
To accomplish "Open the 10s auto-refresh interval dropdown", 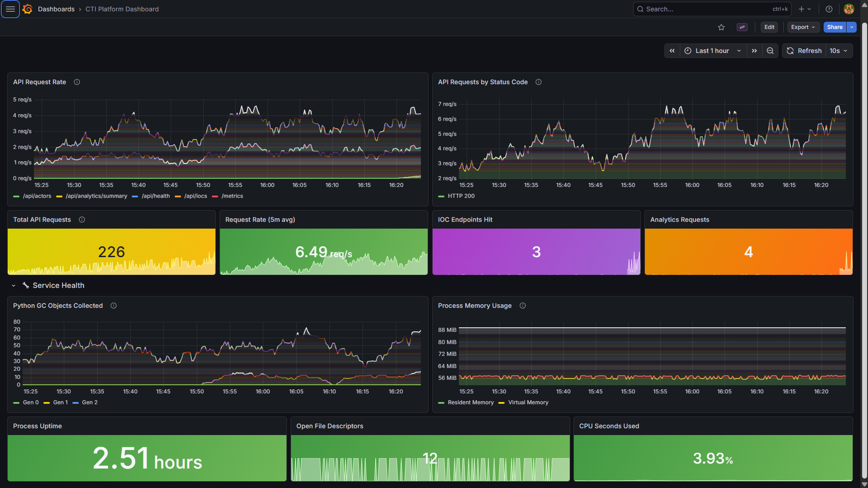I will coord(839,51).
